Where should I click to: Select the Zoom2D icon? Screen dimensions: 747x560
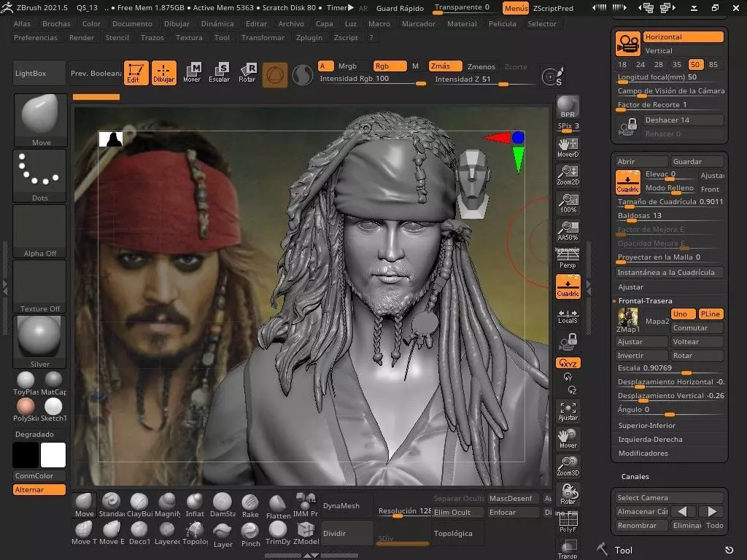pos(568,176)
